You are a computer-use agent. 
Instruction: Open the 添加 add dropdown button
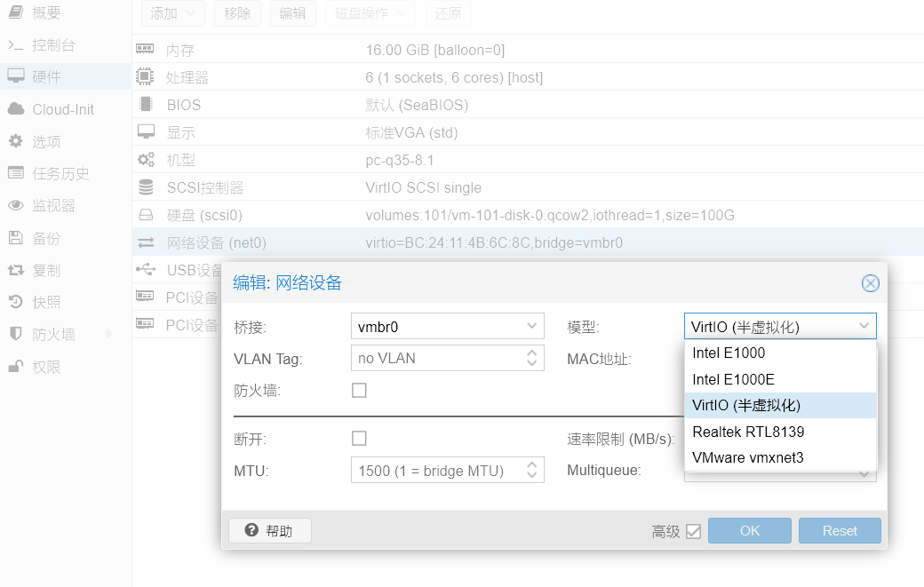point(172,13)
